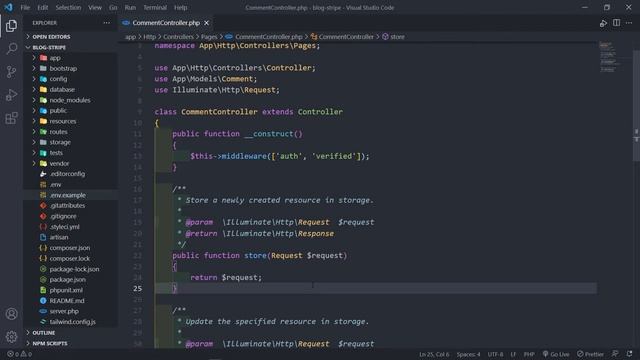Open the Search view in activity bar
The image size is (640, 360).
point(11,49)
